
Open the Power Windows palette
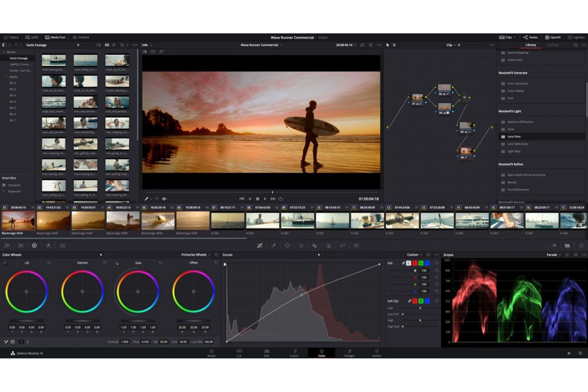287,245
